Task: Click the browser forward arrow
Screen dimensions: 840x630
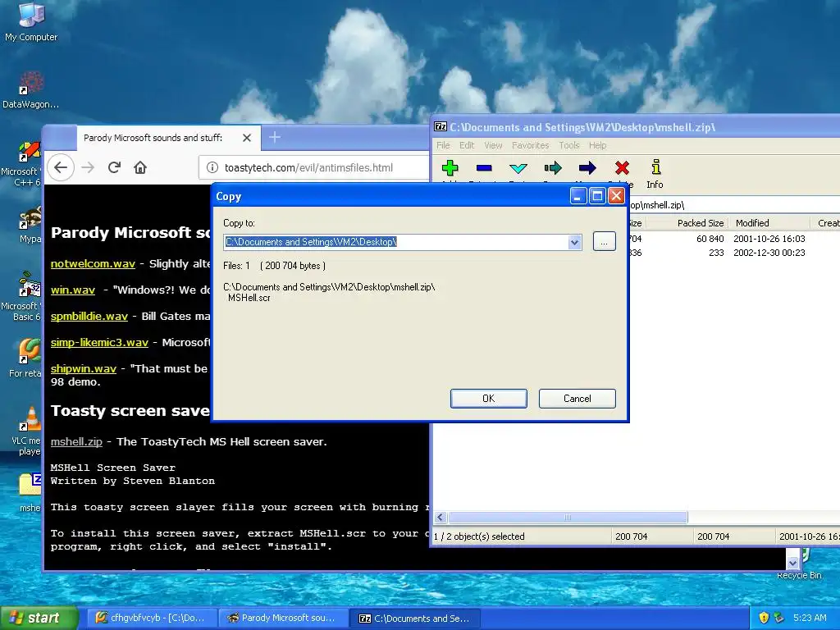Action: (x=88, y=167)
